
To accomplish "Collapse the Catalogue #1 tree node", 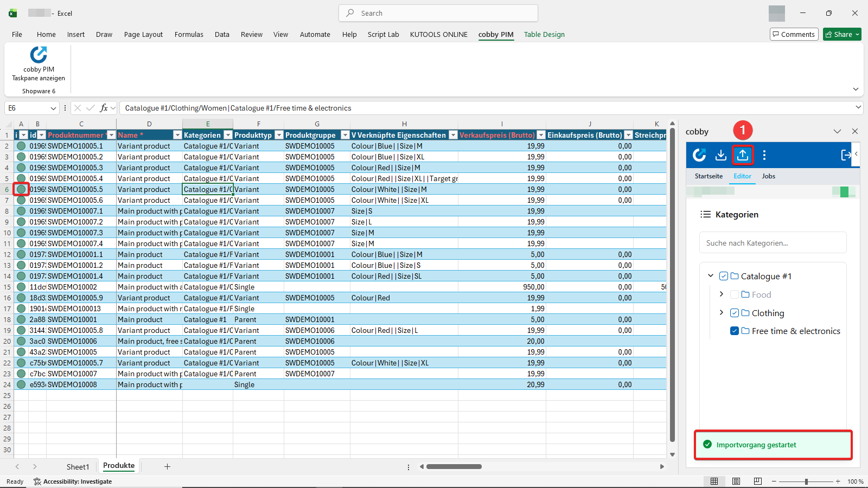I will point(711,276).
